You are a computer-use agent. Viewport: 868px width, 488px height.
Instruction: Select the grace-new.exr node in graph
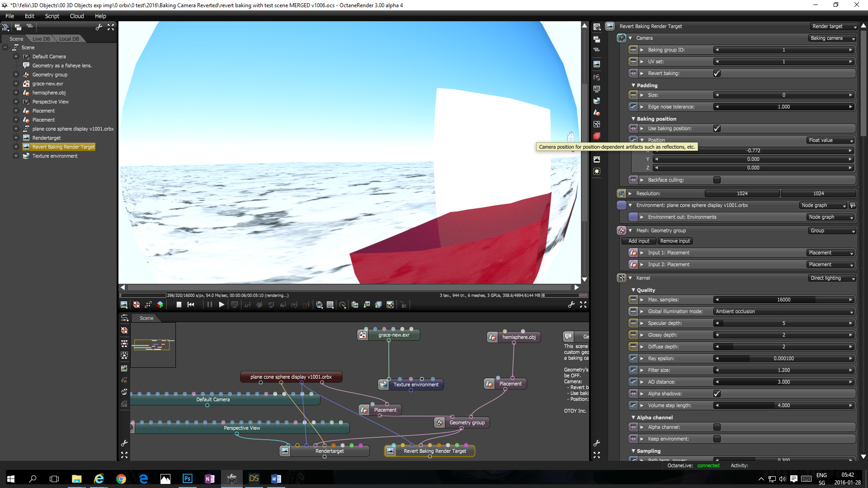(x=389, y=335)
